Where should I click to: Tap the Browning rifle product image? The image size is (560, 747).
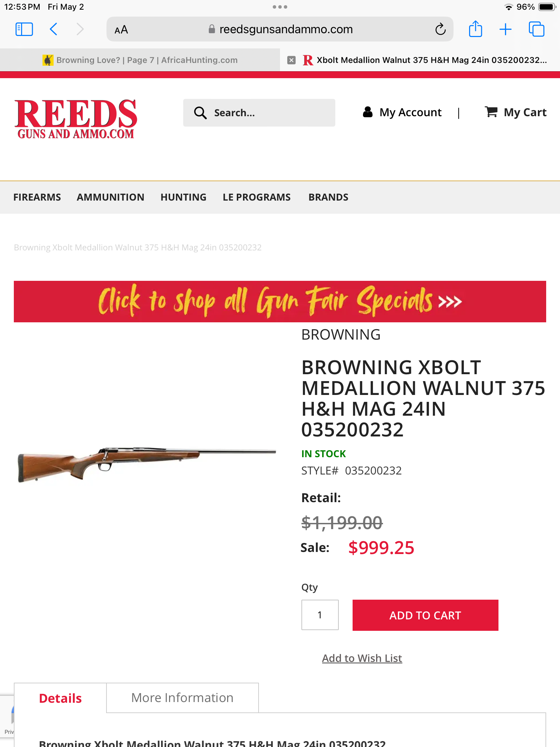[x=147, y=463]
